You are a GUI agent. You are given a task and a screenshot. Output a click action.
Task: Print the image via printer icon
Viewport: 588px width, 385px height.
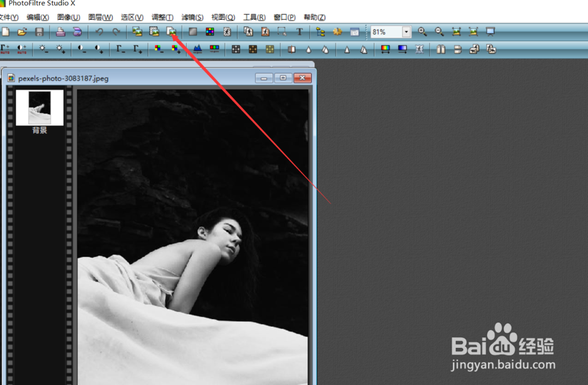(x=61, y=32)
